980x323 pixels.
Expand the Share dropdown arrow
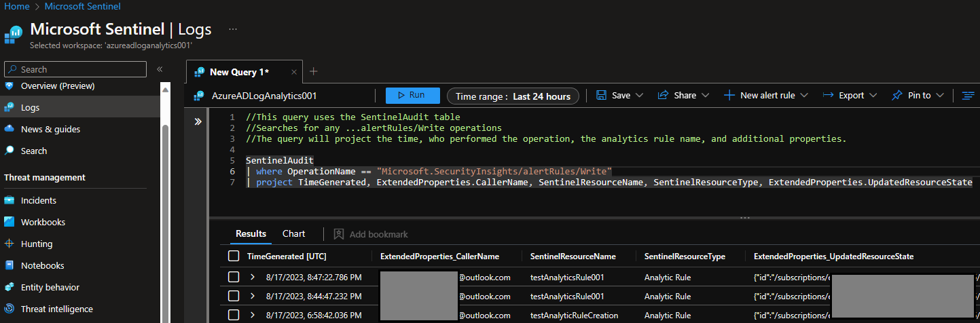[705, 96]
